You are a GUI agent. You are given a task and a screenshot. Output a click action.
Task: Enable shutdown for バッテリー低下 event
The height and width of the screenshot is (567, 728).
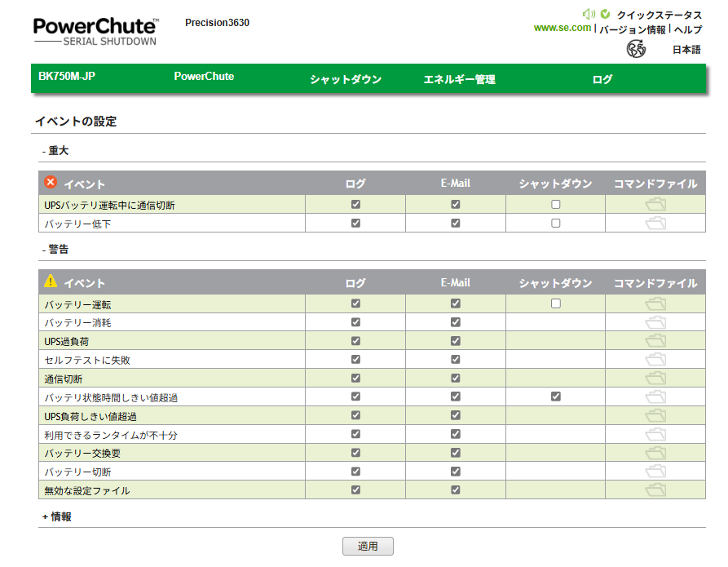(556, 224)
